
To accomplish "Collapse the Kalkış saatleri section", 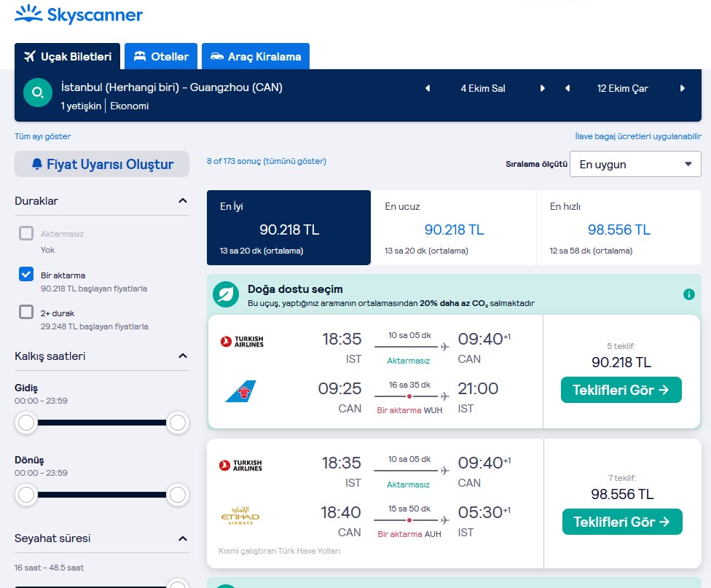I will (x=183, y=356).
